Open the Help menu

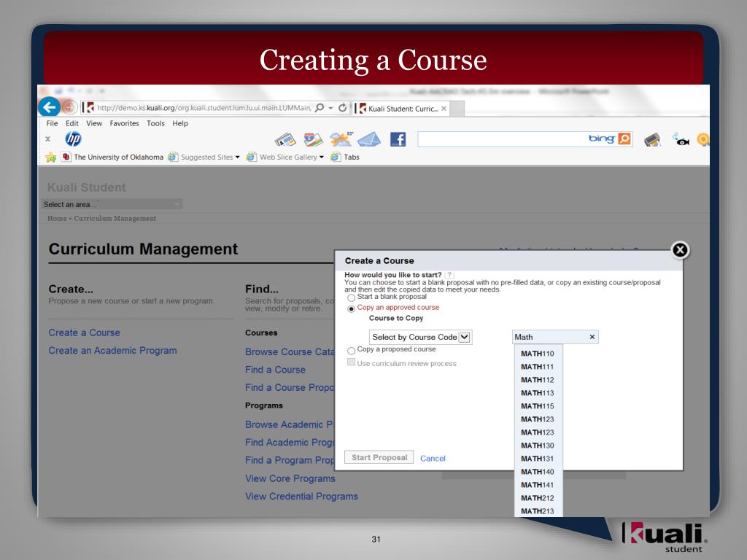point(180,123)
